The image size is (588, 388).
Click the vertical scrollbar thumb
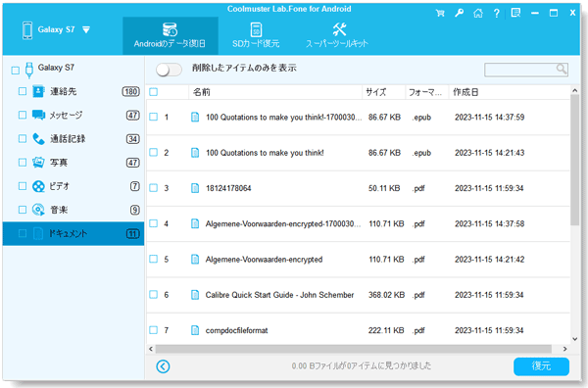click(575, 160)
